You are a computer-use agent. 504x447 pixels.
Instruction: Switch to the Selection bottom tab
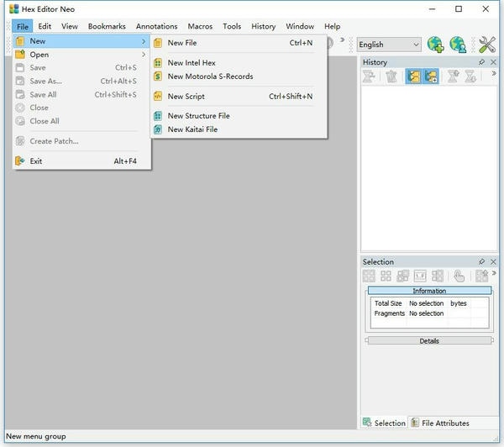pyautogui.click(x=385, y=423)
